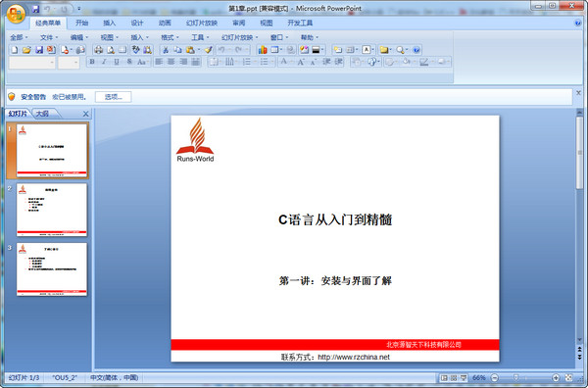Open the 文件 classic menu
The width and height of the screenshot is (588, 388).
tap(49, 37)
